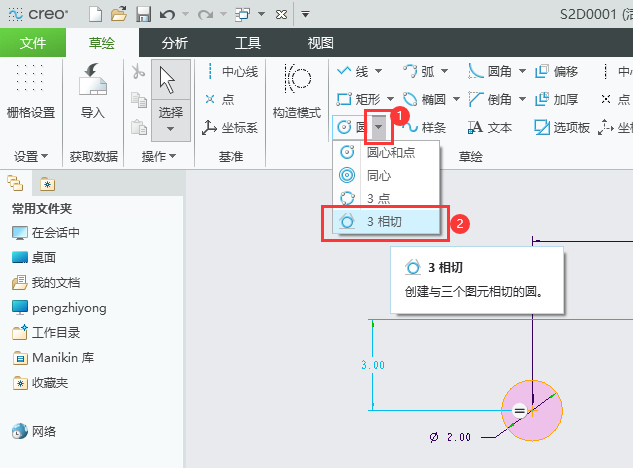633x468 pixels.
Task: Click the Undo arrow icon
Action: point(167,15)
